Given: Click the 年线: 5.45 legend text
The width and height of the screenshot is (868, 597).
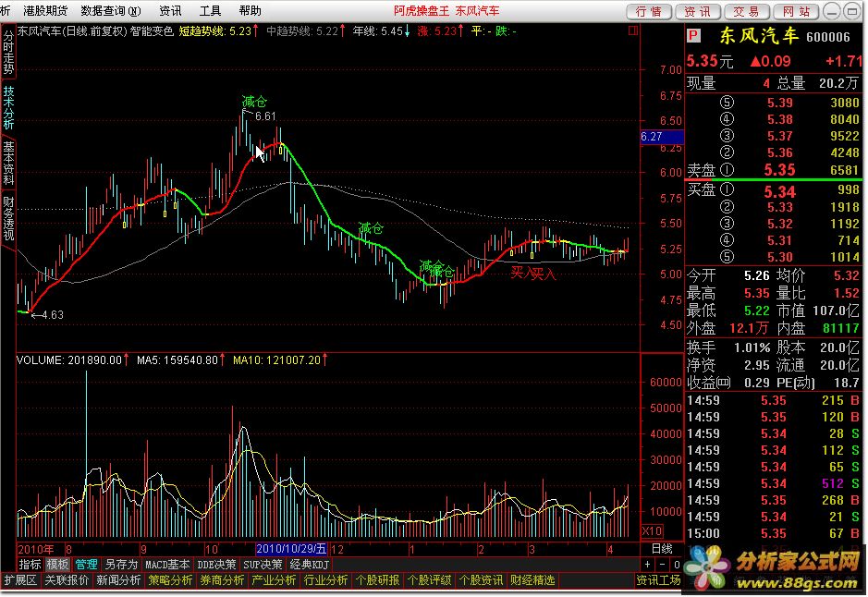Looking at the screenshot, I should [378, 31].
